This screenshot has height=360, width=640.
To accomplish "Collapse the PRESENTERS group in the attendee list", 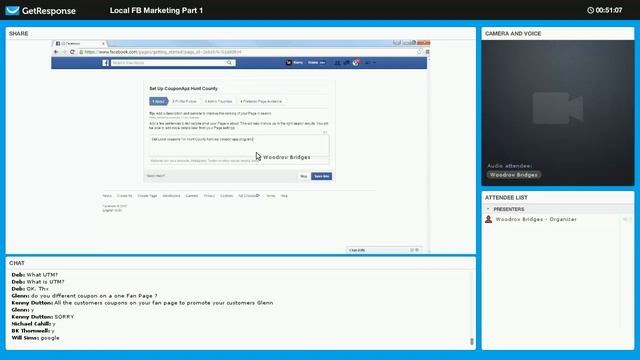I will 488,209.
